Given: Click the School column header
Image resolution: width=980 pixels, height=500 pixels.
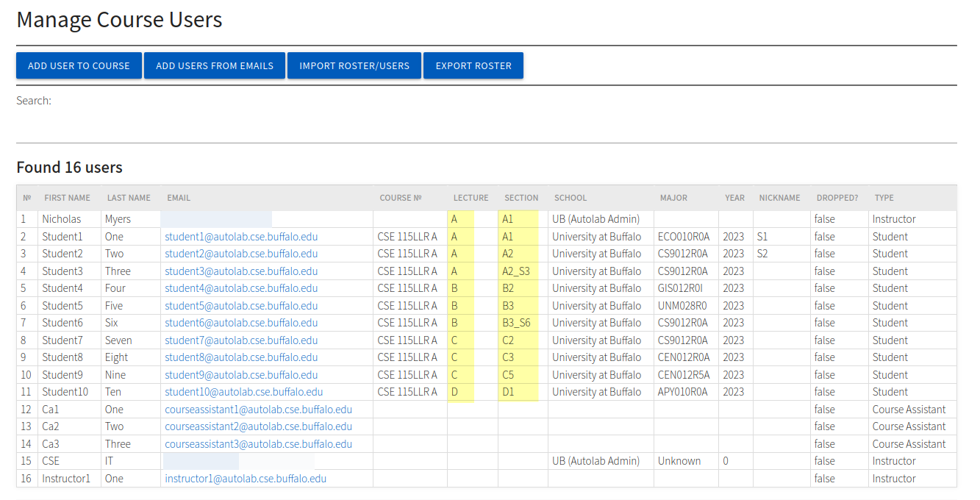Looking at the screenshot, I should click(571, 198).
